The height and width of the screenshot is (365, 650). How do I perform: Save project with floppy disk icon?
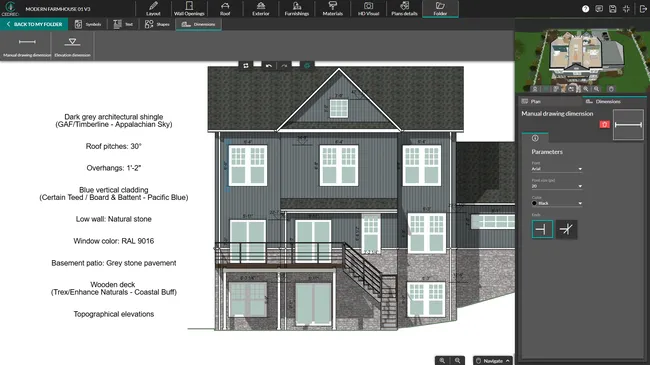613,9
